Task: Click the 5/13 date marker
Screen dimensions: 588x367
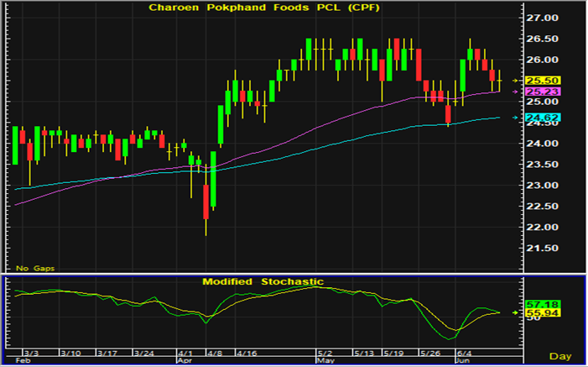Action: click(x=364, y=354)
